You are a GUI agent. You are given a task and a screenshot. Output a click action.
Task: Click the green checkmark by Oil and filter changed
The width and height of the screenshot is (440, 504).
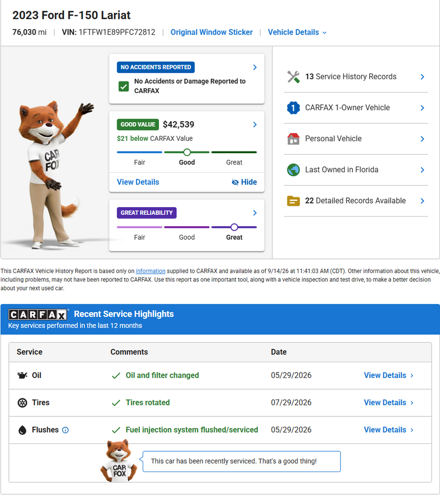[116, 376]
